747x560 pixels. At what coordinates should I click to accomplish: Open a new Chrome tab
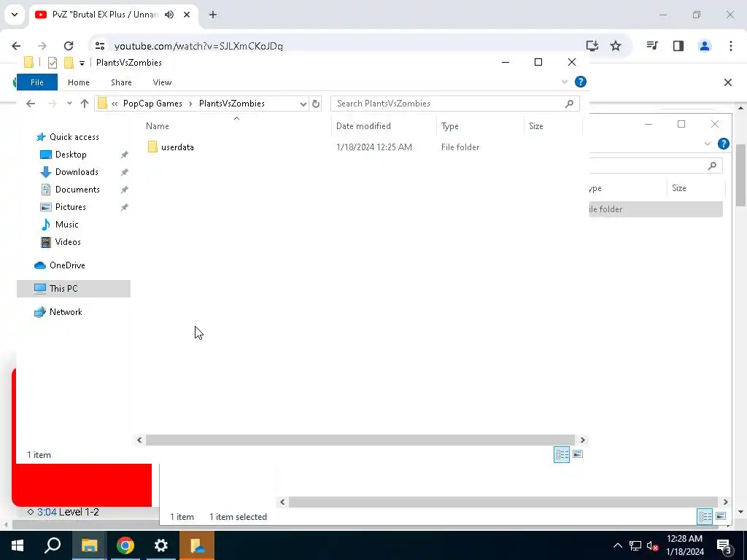coord(213,15)
